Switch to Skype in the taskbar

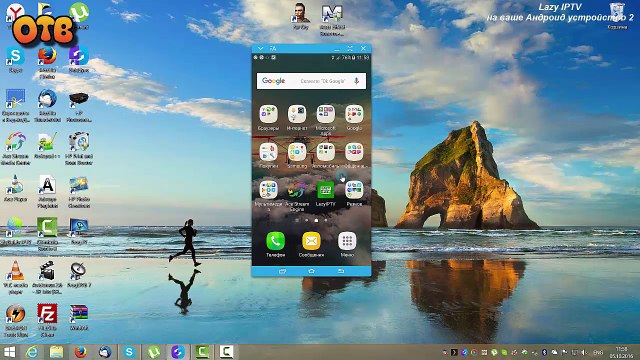click(x=129, y=352)
